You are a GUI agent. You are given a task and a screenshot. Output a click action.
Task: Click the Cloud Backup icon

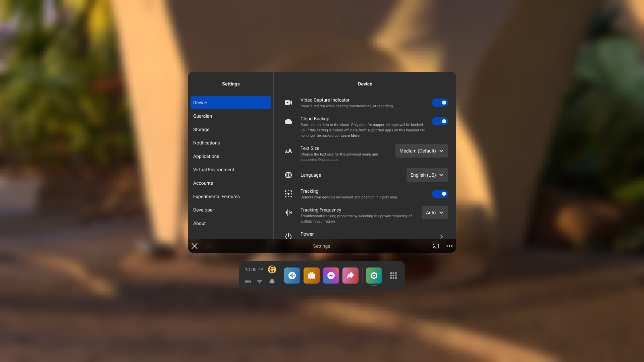[288, 122]
